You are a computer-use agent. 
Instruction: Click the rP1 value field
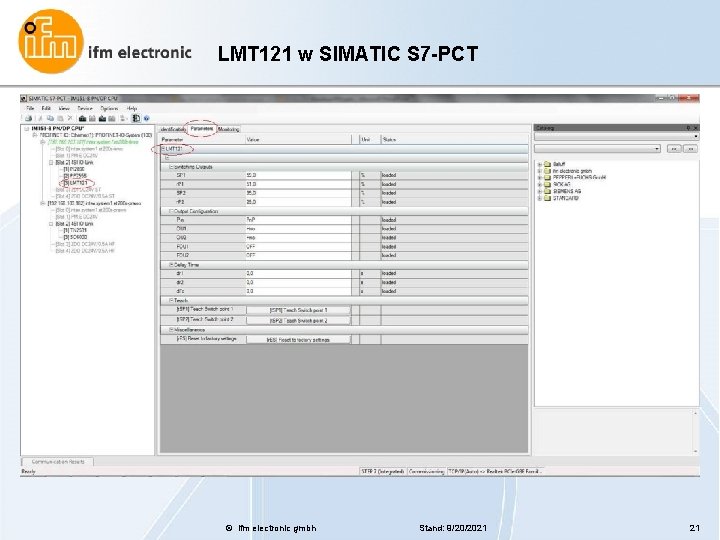coord(298,184)
